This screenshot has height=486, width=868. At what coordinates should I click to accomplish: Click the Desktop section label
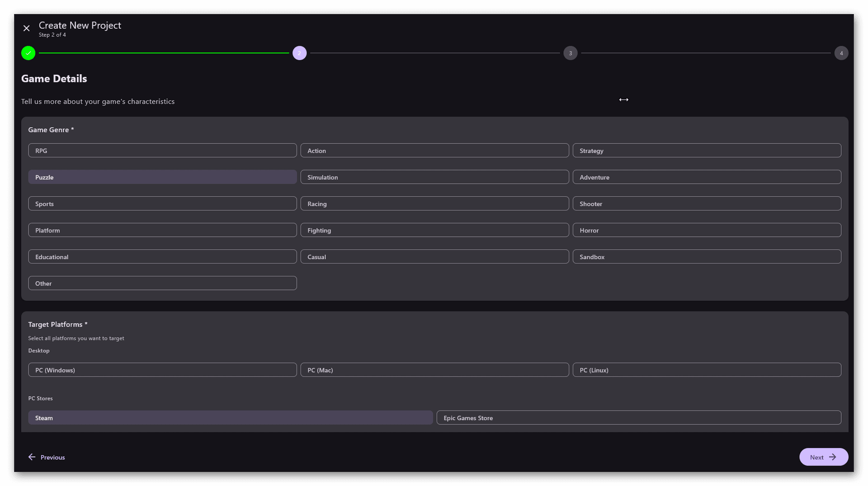pos(39,351)
